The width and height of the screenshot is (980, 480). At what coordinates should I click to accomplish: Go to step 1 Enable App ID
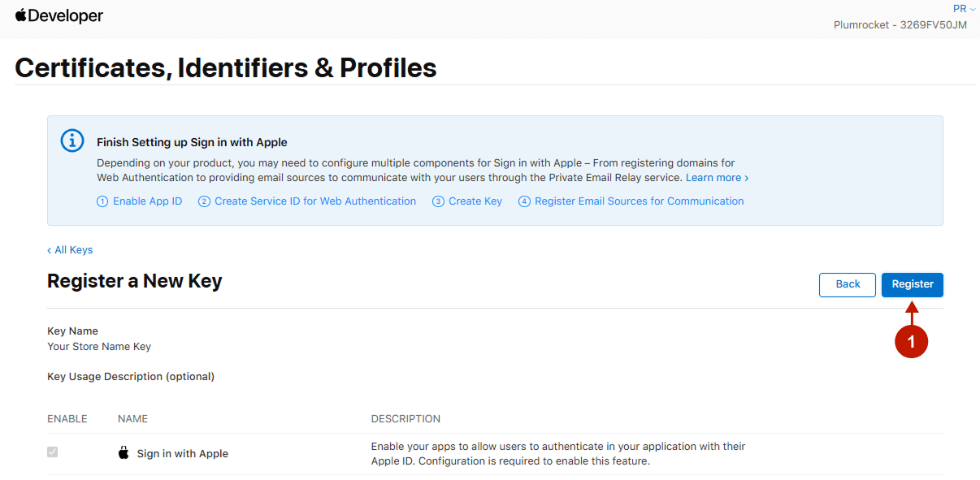(139, 201)
